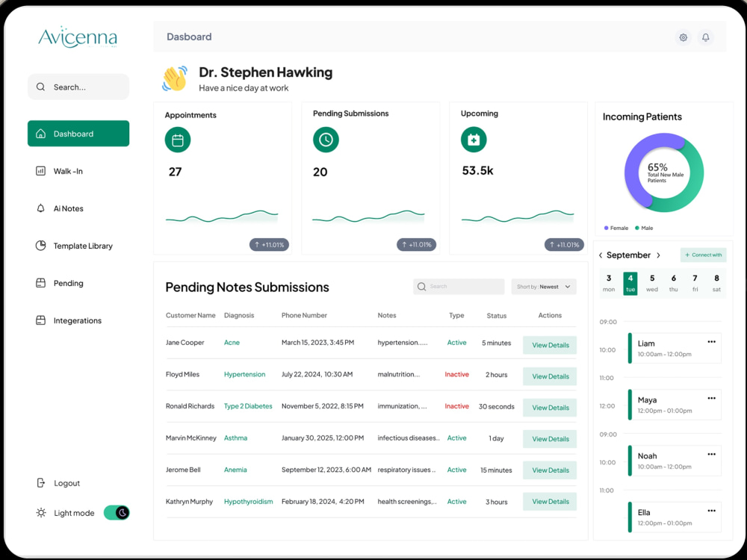Click the Hypothyroidism diagnosis link
This screenshot has height=560, width=747.
tap(248, 502)
